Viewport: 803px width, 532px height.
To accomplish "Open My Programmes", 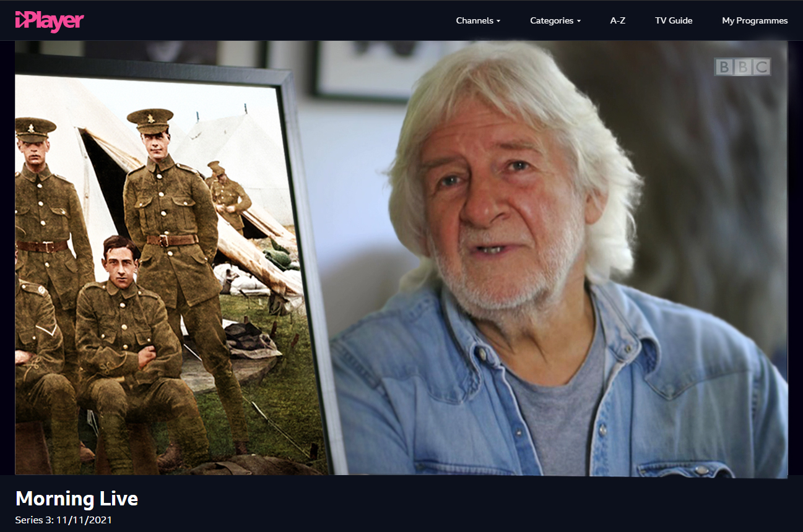I will [755, 20].
